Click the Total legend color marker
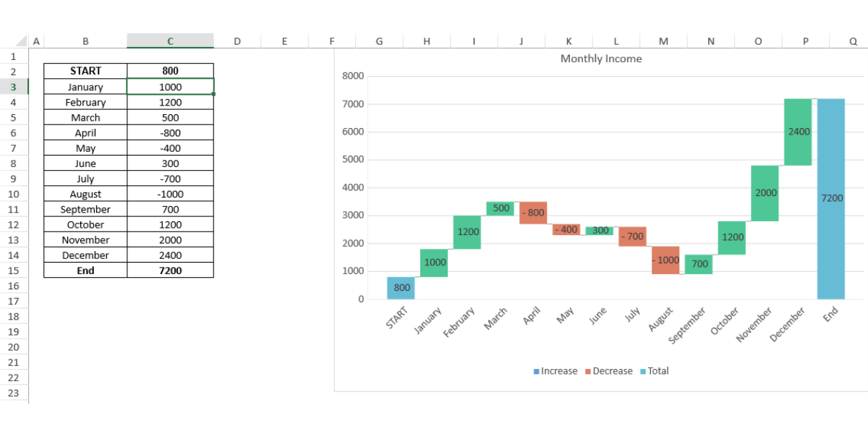868x434 pixels. pos(642,371)
